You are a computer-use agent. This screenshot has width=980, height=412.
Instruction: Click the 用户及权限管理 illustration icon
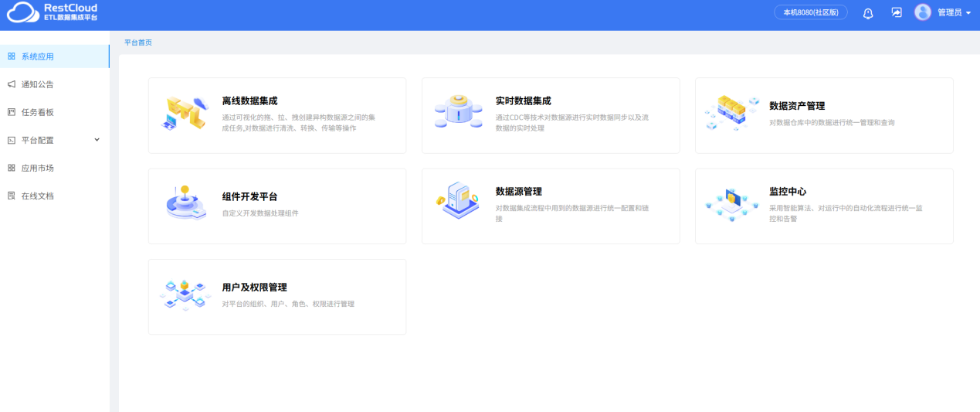click(185, 295)
